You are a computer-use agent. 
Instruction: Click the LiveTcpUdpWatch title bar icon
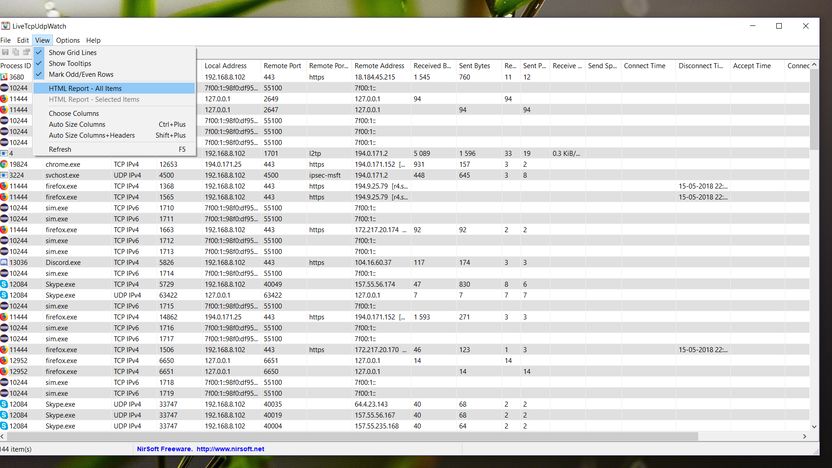pos(5,26)
